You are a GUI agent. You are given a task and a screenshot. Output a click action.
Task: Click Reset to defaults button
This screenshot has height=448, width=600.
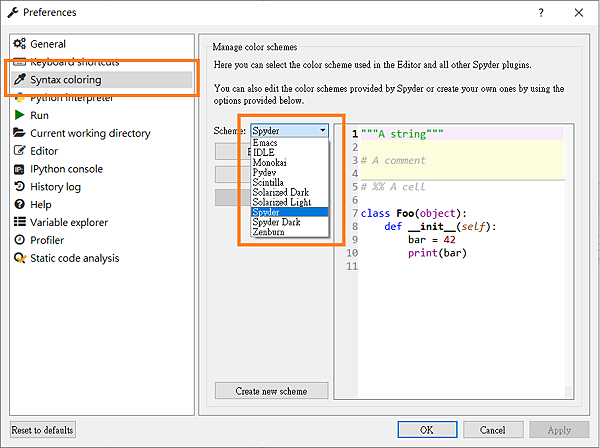(42, 430)
